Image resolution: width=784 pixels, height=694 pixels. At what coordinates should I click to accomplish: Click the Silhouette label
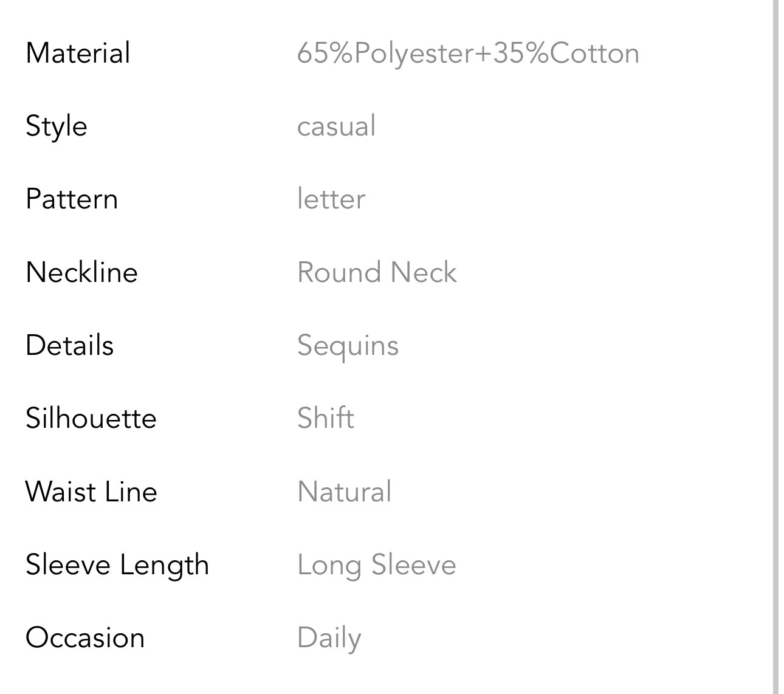(x=91, y=418)
